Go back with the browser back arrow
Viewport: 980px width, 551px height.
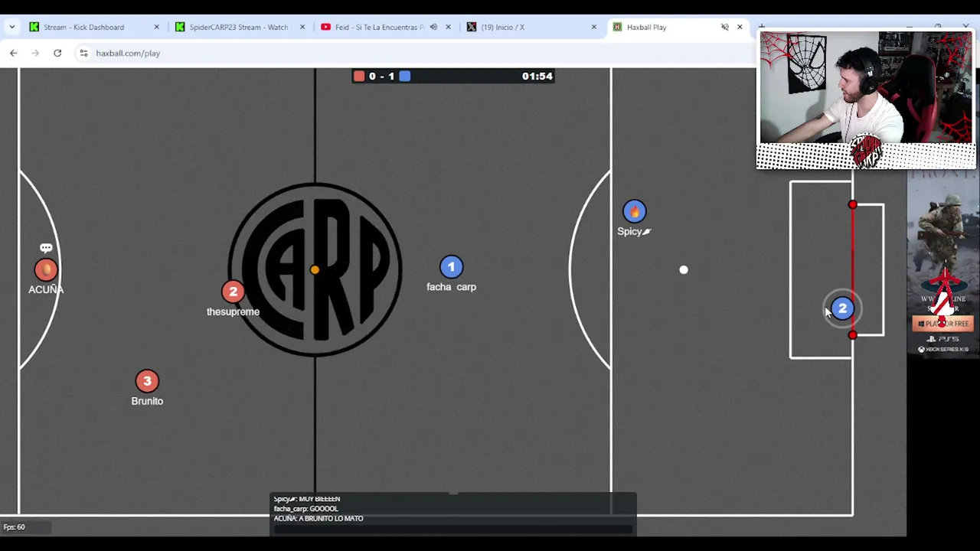coord(14,53)
